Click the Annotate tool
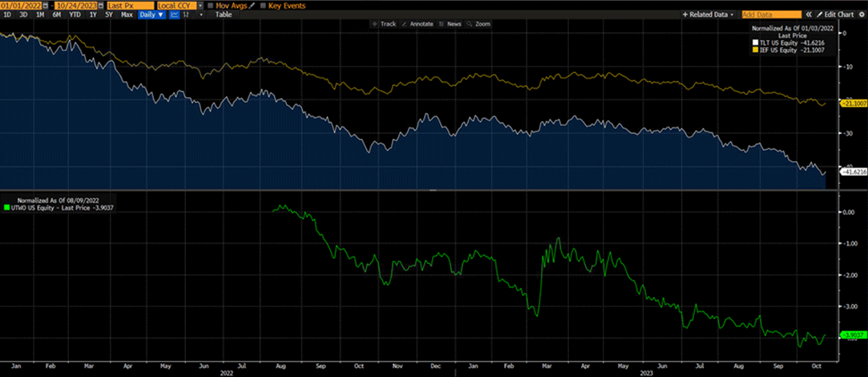This screenshot has width=868, height=377. point(418,24)
